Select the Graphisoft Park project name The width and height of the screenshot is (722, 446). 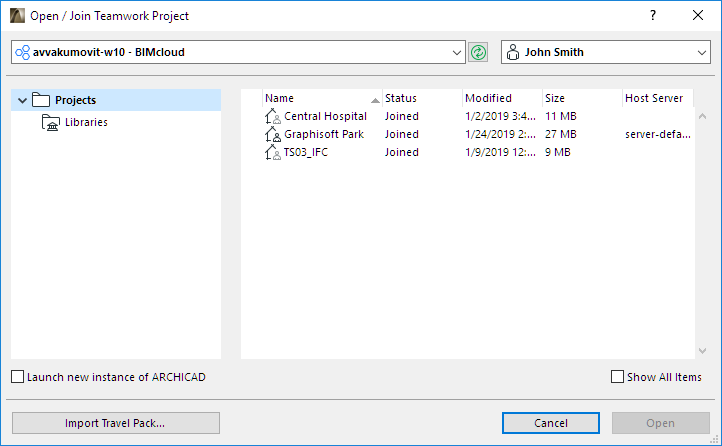point(324,134)
